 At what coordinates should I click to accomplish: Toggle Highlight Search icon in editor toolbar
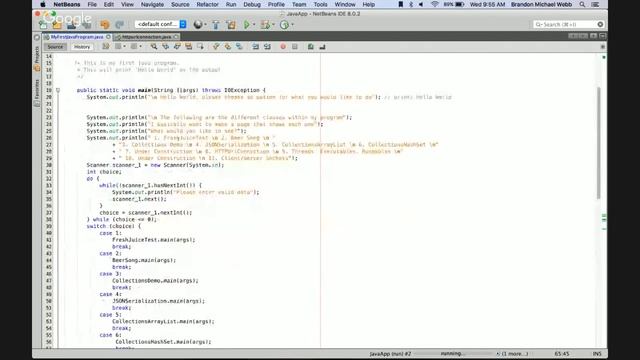[x=189, y=47]
